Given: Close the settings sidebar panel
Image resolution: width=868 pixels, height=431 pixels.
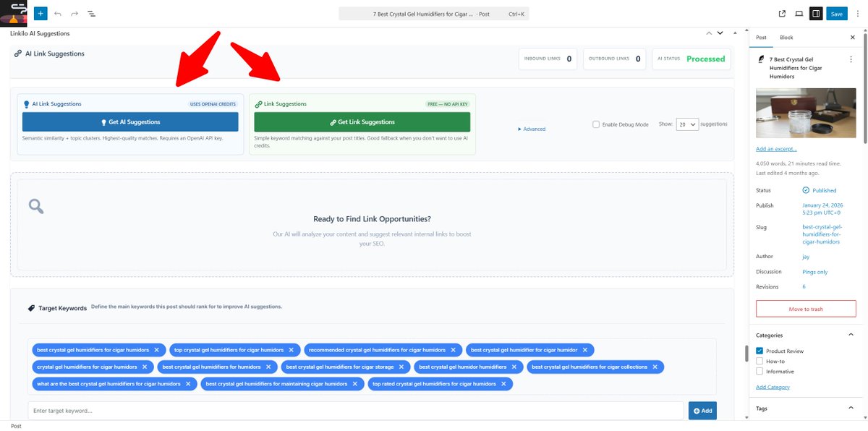Looking at the screenshot, I should pyautogui.click(x=852, y=38).
